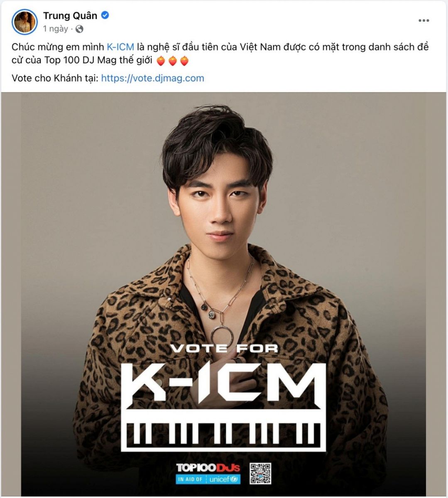Click the public globe privacy icon
Image resolution: width=448 pixels, height=498 pixels.
coord(80,29)
